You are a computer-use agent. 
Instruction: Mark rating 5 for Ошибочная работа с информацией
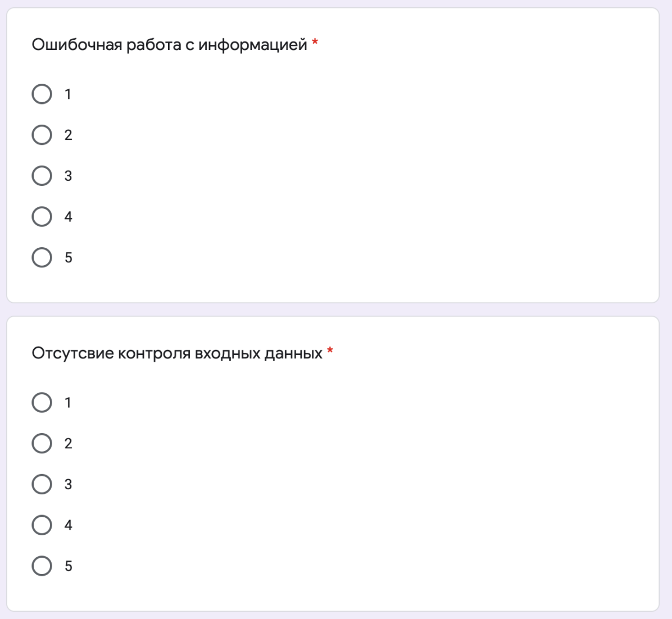42,257
